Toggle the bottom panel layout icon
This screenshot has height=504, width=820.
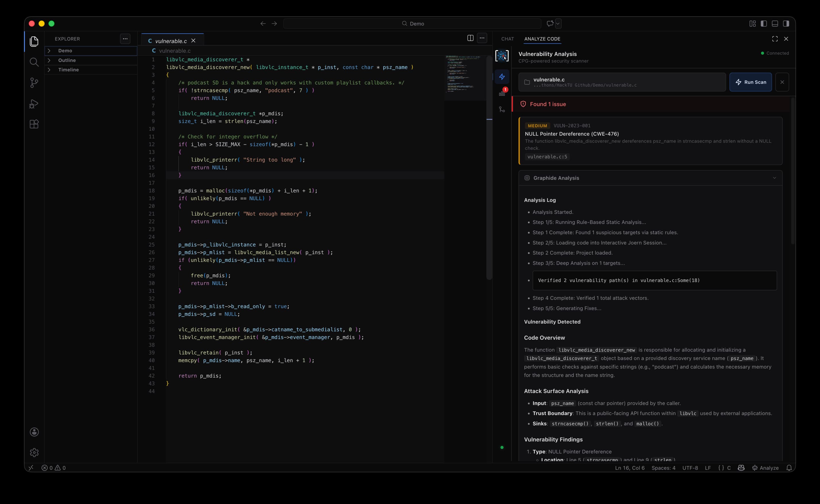tap(775, 24)
